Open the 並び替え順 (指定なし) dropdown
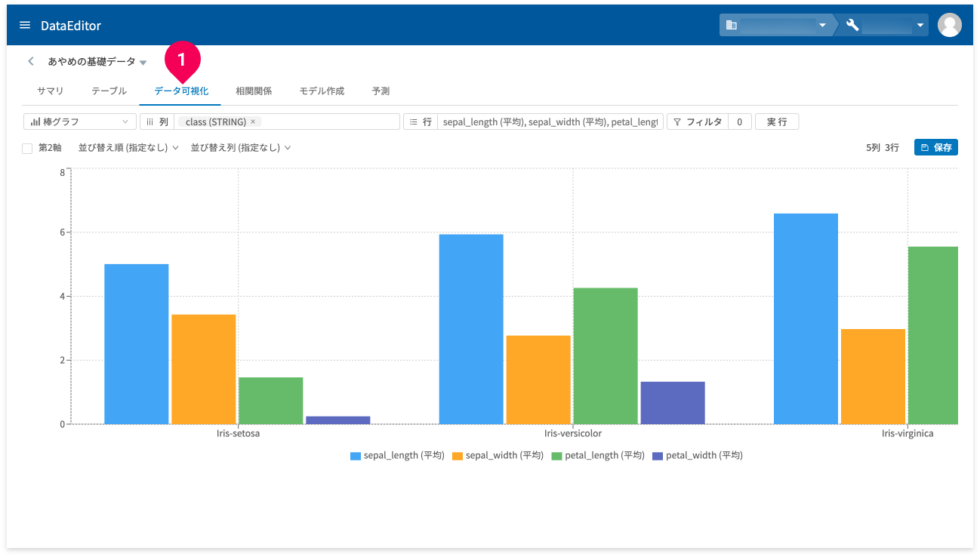This screenshot has width=980, height=557. point(128,148)
